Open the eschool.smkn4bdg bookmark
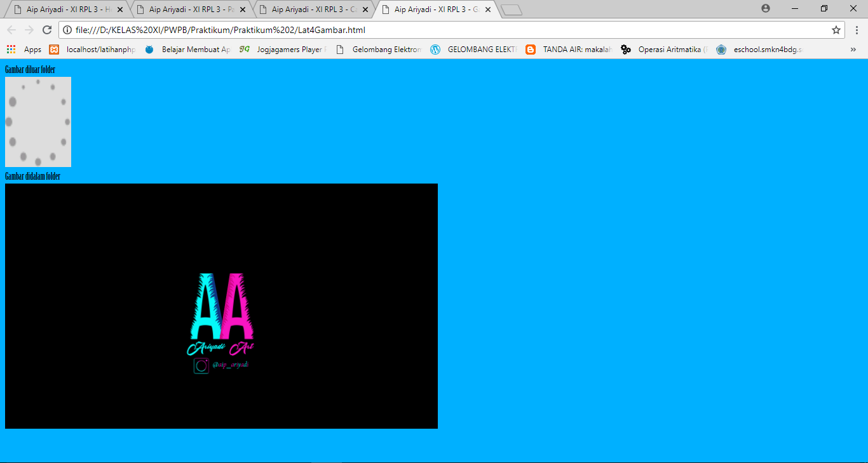This screenshot has height=463, width=868. 759,50
